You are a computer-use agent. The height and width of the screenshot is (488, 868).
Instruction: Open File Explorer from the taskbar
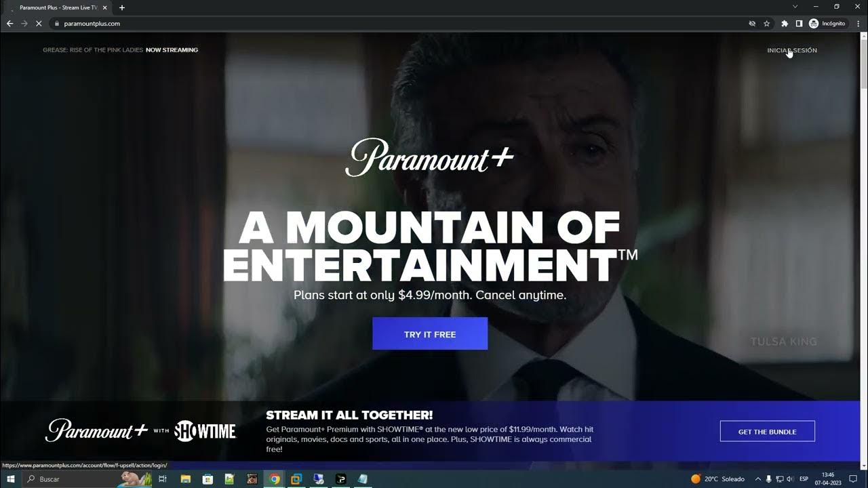186,479
